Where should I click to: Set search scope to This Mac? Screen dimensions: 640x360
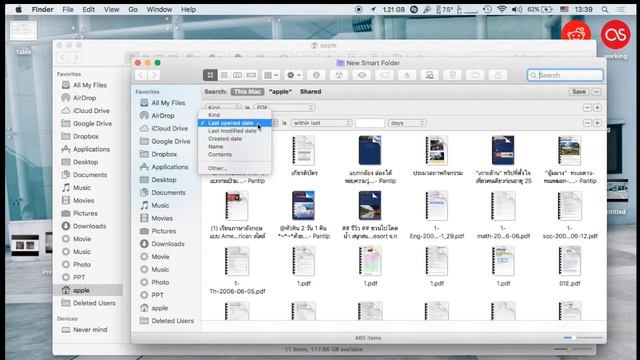point(247,92)
